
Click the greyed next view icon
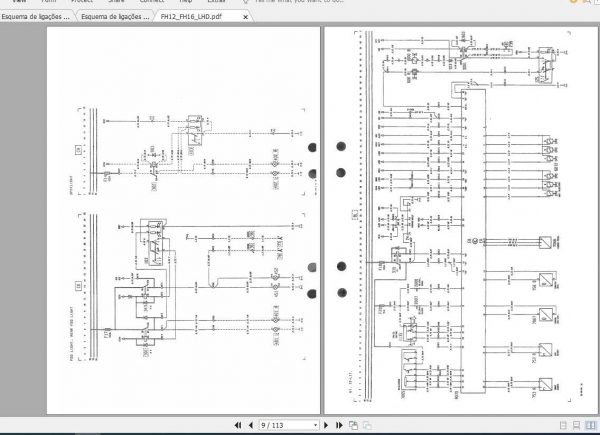coord(367,425)
